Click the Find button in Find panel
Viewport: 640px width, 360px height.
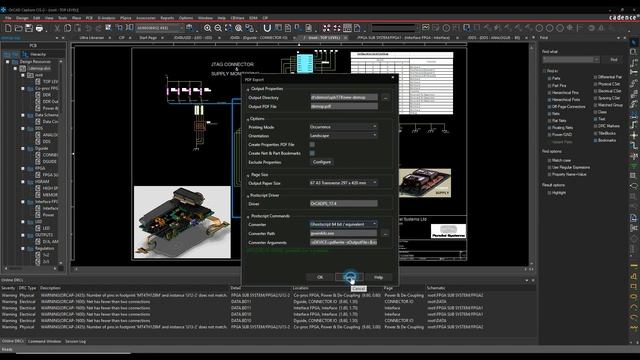pos(613,60)
